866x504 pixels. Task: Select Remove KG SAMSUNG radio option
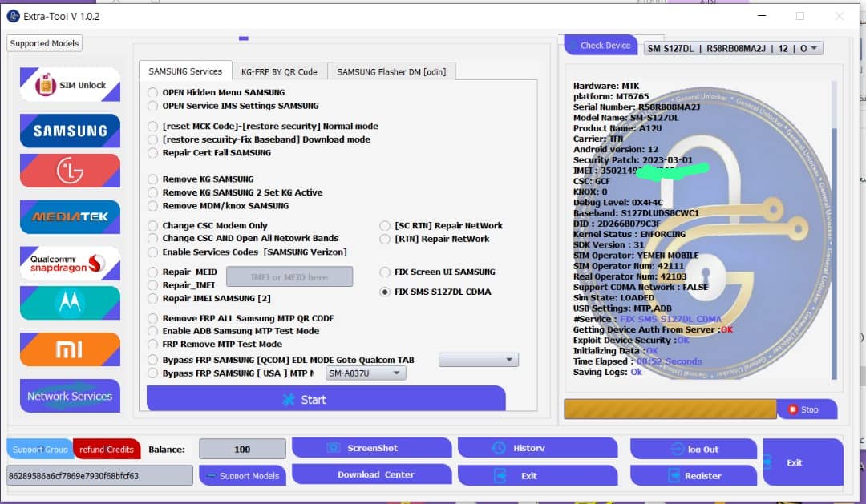click(152, 179)
